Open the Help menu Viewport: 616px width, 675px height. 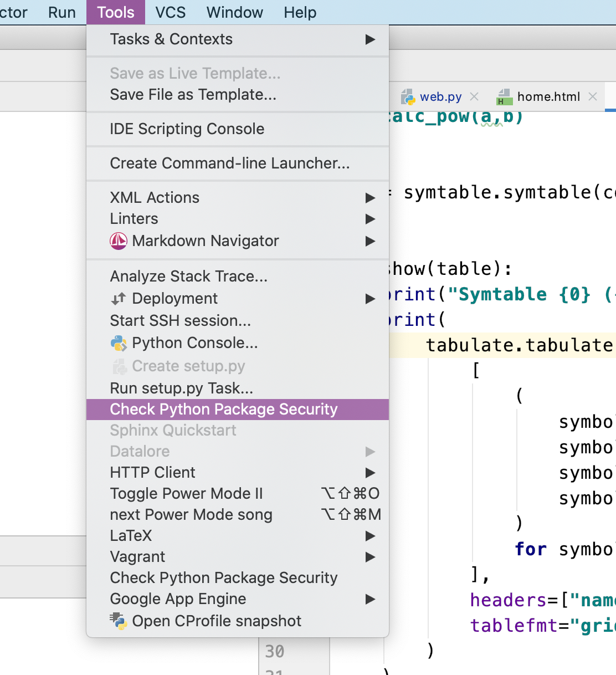click(x=300, y=12)
